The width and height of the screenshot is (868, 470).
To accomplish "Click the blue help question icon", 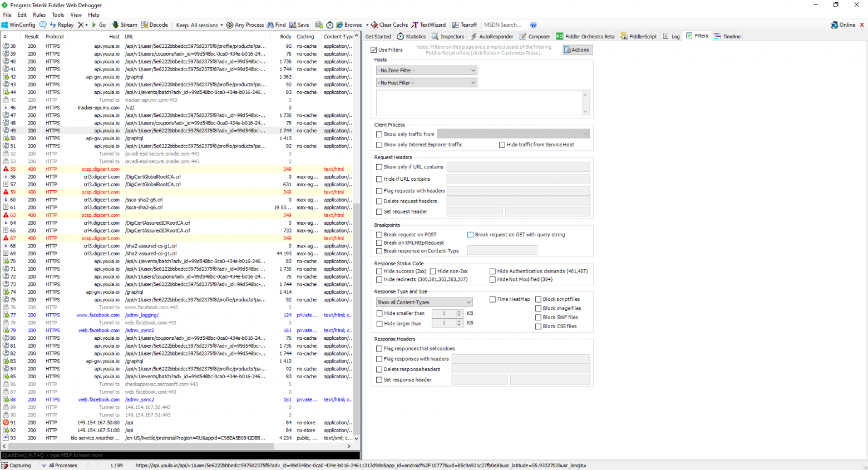I will (533, 24).
